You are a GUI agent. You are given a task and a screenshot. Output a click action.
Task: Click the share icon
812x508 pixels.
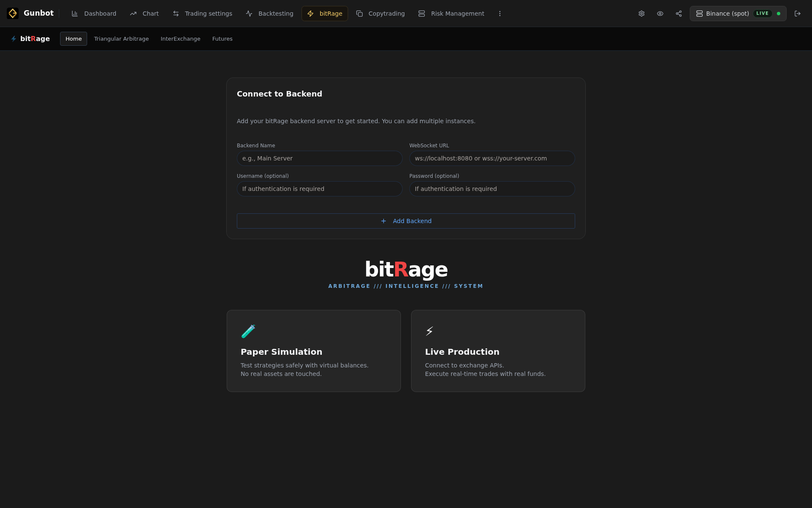679,14
